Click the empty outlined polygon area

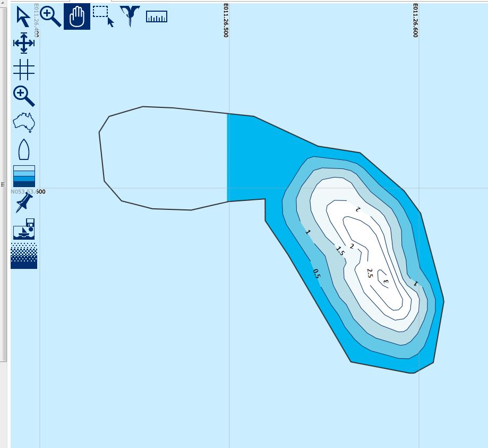point(165,159)
